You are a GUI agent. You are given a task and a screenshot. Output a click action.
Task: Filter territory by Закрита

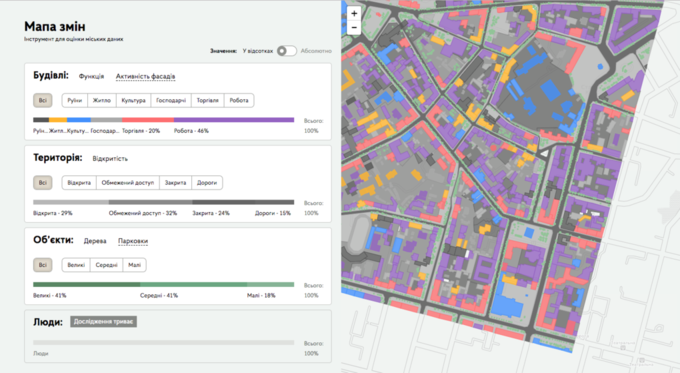(x=175, y=183)
